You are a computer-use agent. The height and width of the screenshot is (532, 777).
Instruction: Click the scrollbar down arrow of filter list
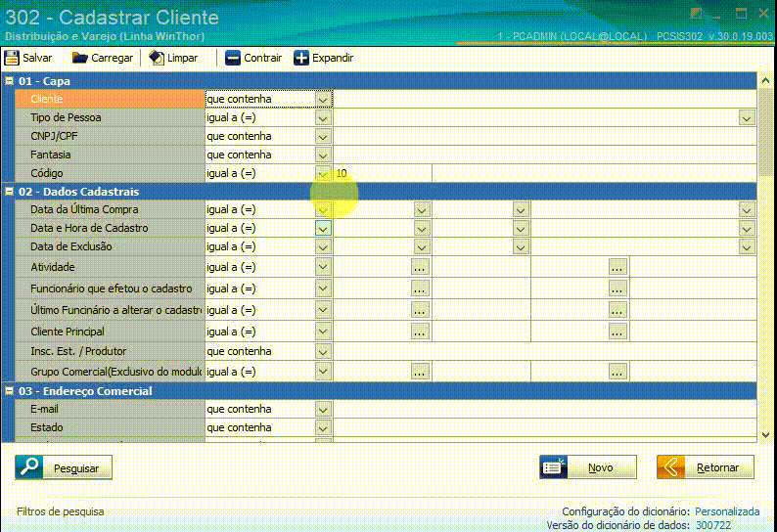[x=765, y=435]
